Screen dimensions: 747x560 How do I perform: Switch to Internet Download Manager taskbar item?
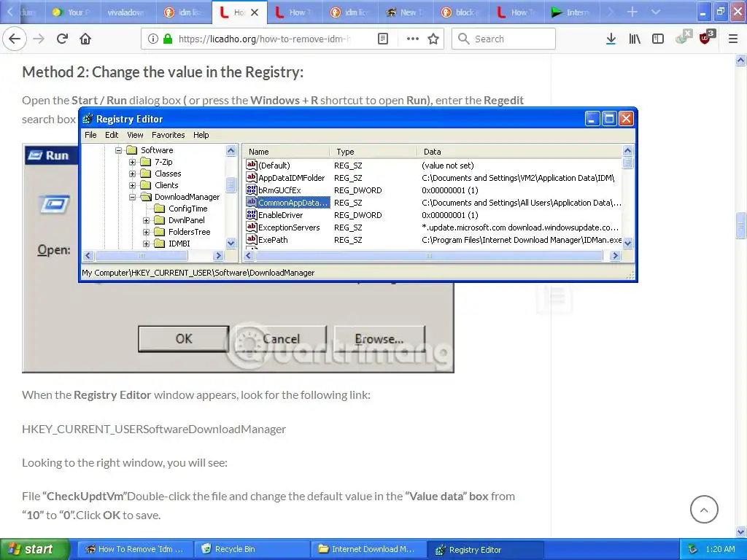click(x=368, y=549)
